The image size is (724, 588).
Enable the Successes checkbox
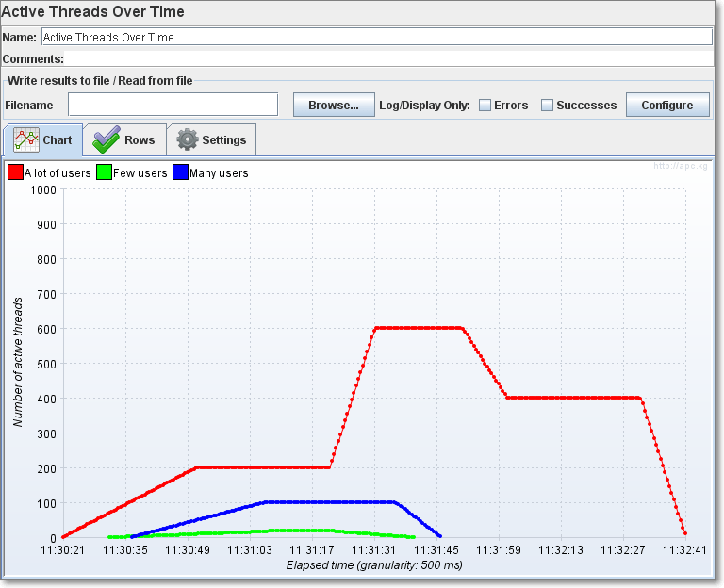[x=547, y=106]
